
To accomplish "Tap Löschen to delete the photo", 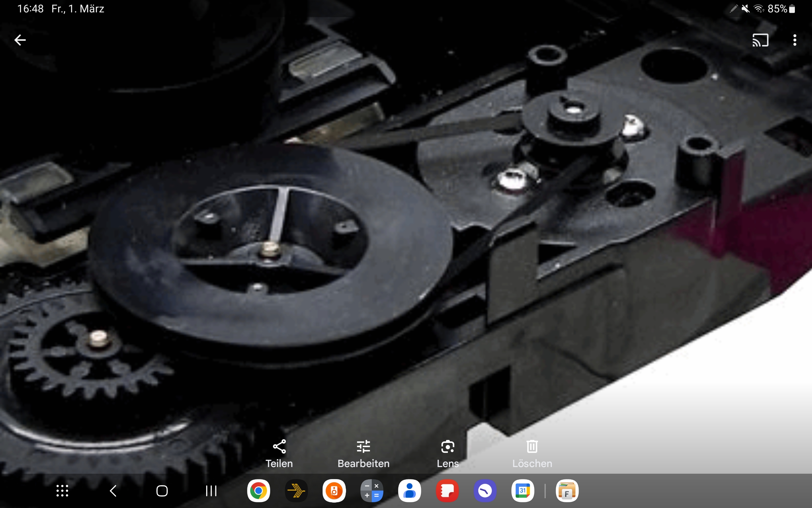I will tap(532, 454).
